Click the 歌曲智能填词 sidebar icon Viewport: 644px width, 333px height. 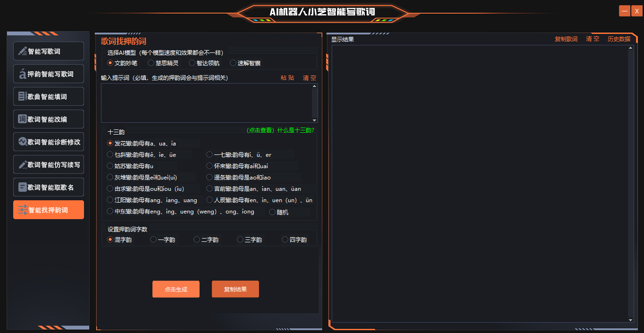(x=22, y=96)
